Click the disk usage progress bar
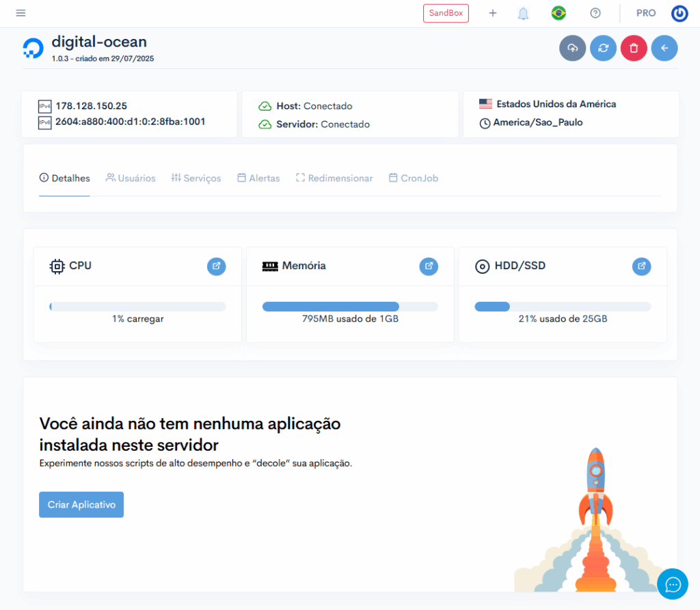Screen dimensions: 700x610 pyautogui.click(x=563, y=307)
